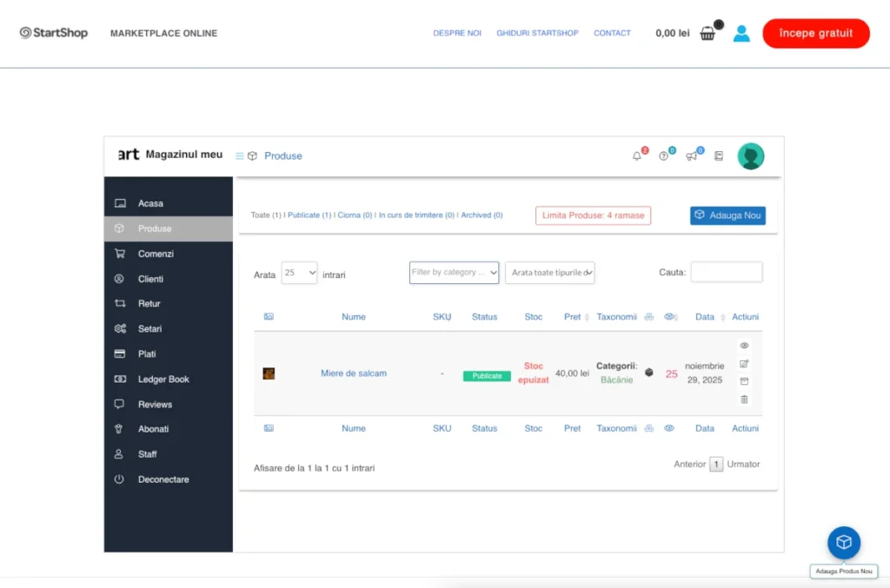Show Toate (1) products
Image resolution: width=890 pixels, height=588 pixels.
point(266,215)
